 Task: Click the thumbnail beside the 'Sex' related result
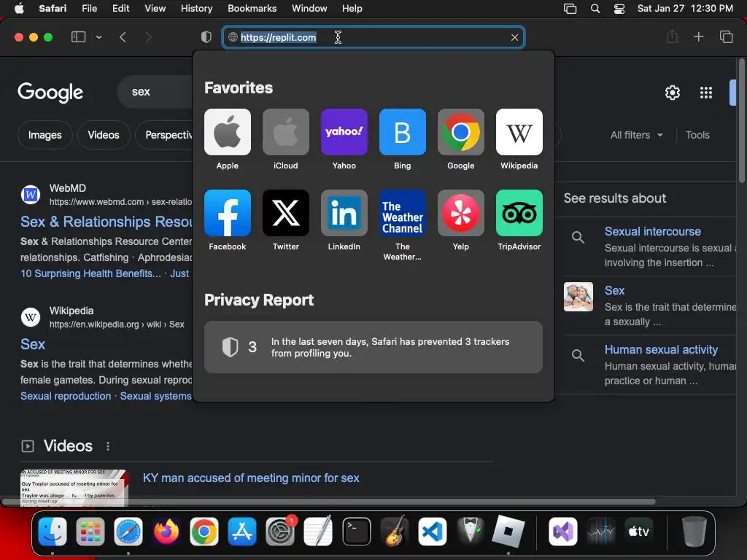pyautogui.click(x=578, y=297)
